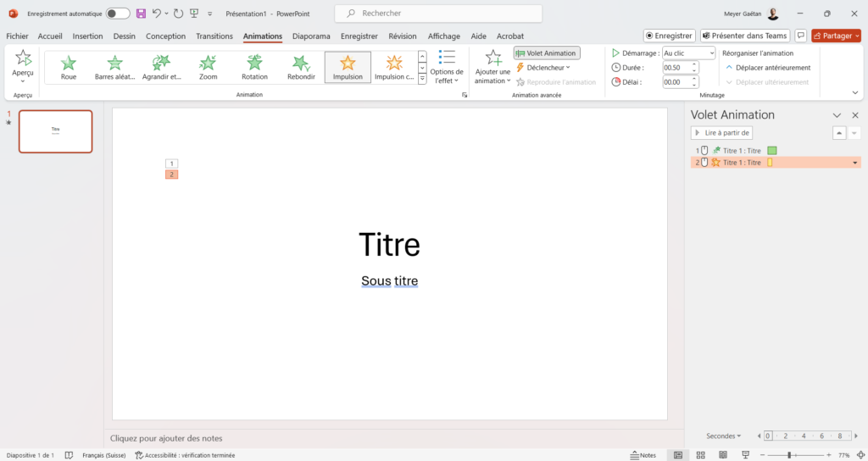Toggle the Notes pane in status bar
Screen dimensions: 868x461
click(643, 455)
